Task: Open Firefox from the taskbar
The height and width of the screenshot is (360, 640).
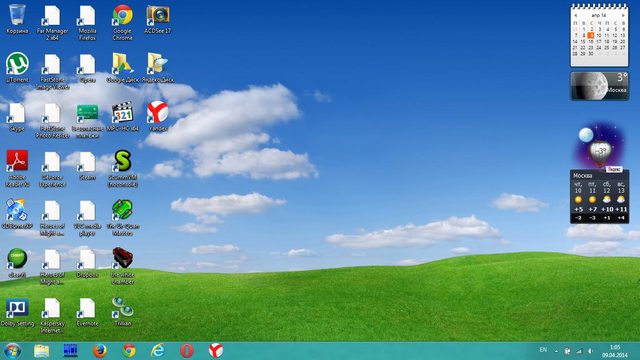Action: [x=100, y=351]
